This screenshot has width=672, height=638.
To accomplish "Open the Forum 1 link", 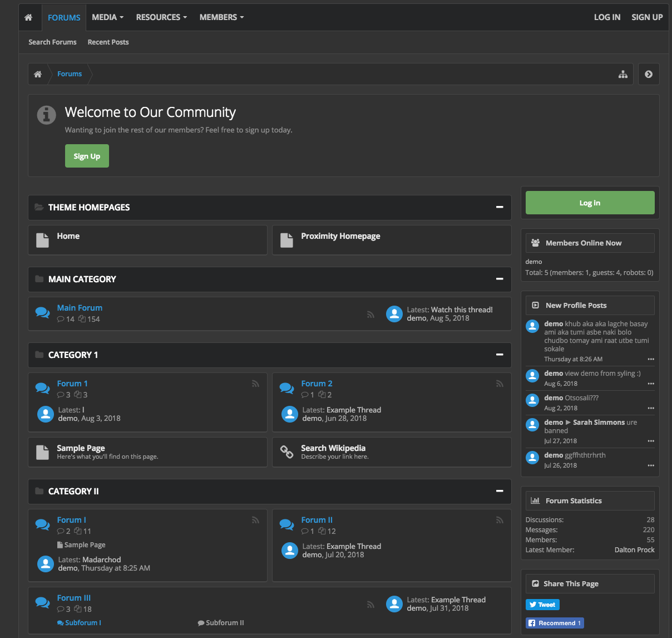I will (72, 384).
